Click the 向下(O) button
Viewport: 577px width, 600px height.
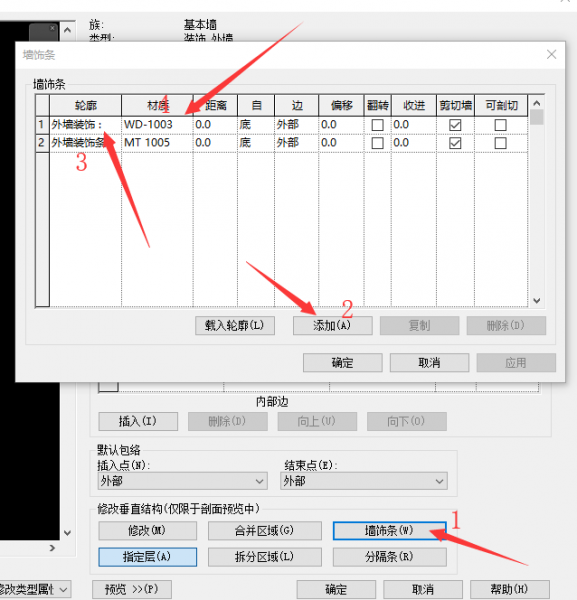point(407,421)
